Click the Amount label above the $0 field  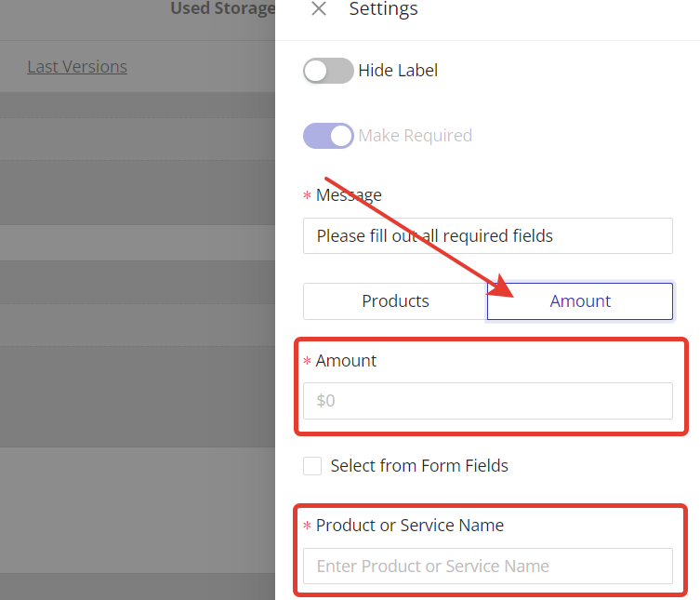346,361
